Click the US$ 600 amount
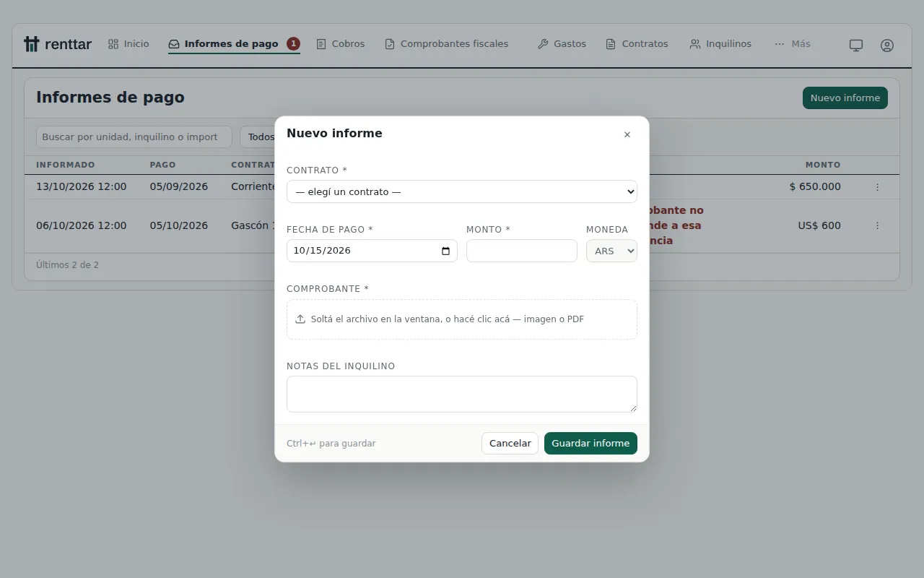Screen dimensions: 924x578 coord(819,225)
